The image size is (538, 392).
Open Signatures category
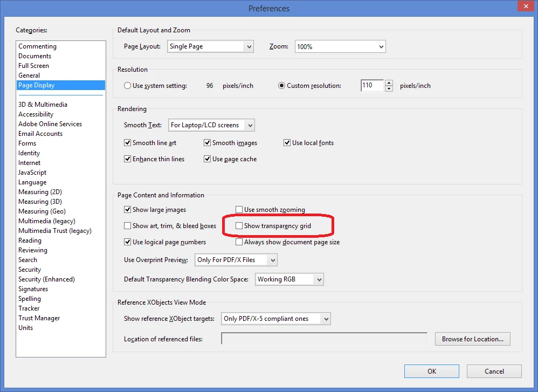(33, 289)
